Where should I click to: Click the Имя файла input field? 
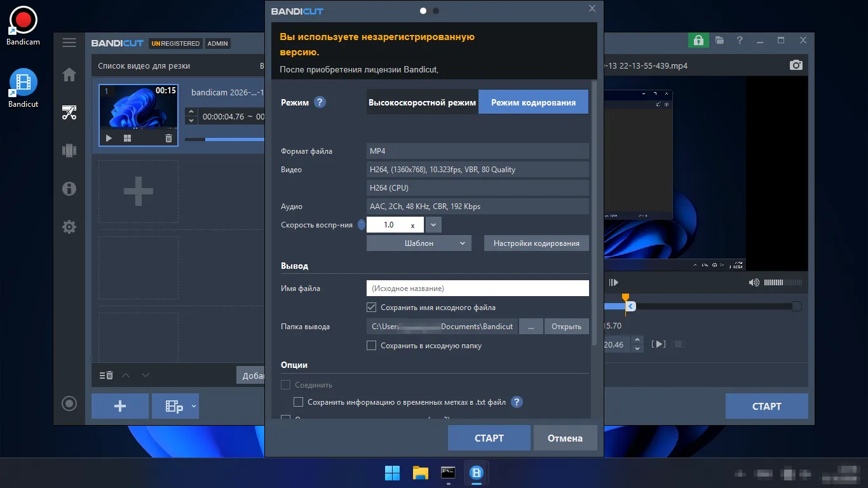[478, 288]
